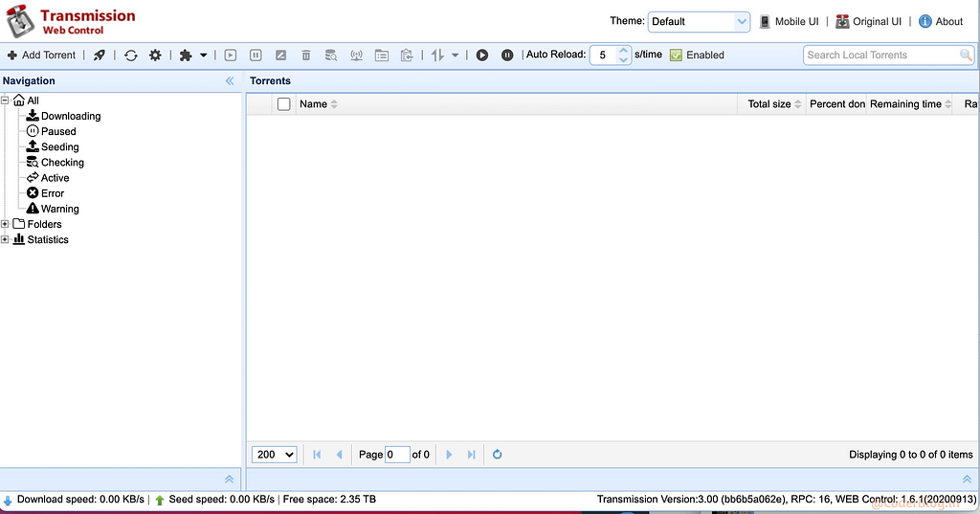Click the rename pencil square icon
This screenshot has width=980, height=514.
click(x=281, y=55)
